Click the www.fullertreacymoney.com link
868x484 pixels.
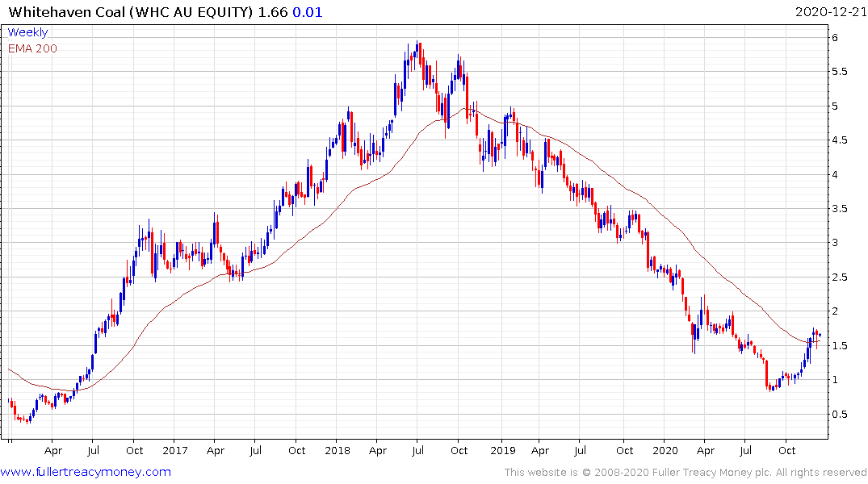pos(86,472)
